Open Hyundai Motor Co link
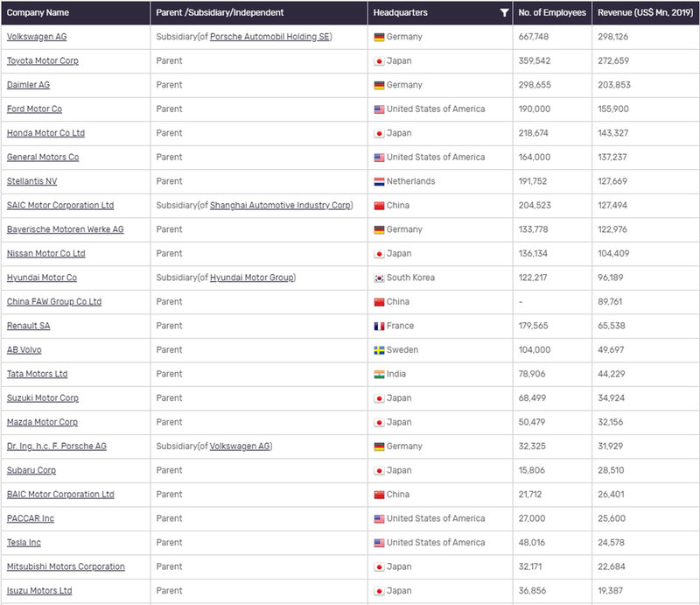The height and width of the screenshot is (605, 700). click(41, 278)
